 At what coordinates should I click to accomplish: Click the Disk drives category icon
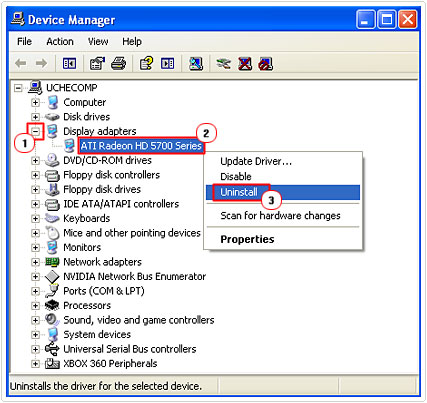pos(52,117)
